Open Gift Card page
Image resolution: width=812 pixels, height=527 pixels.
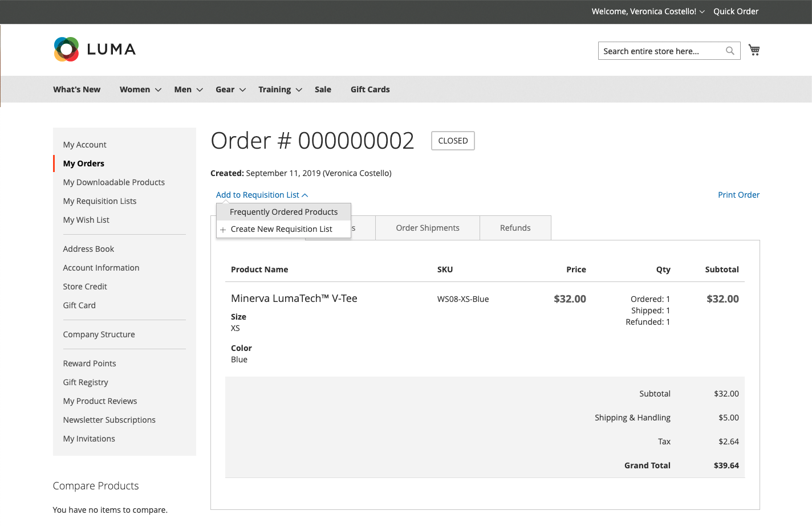click(79, 305)
